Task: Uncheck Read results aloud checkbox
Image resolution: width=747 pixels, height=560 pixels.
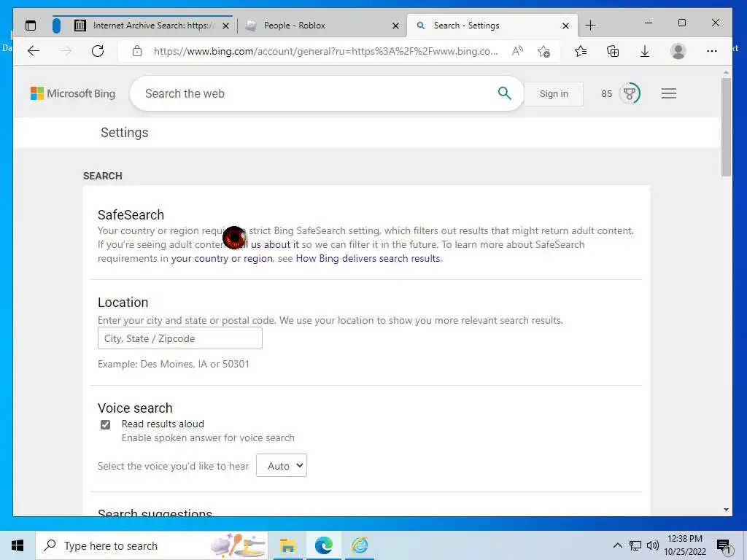Action: click(105, 424)
